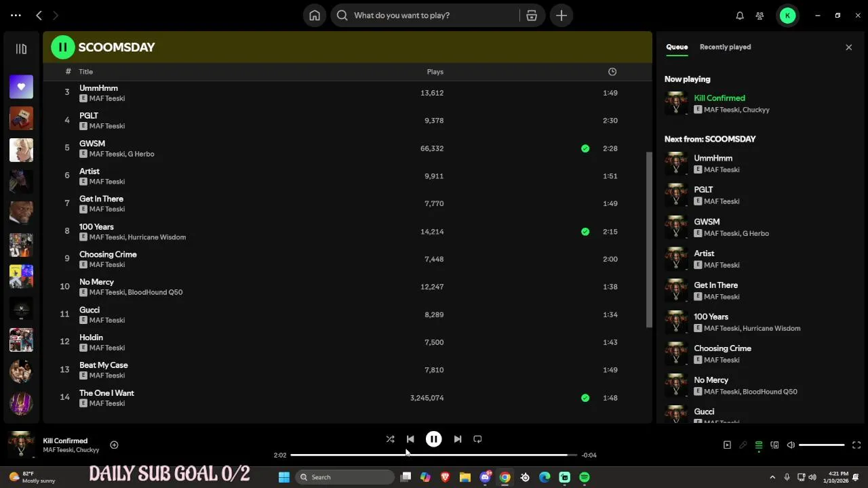Switch to the Recently played tab

(x=725, y=47)
